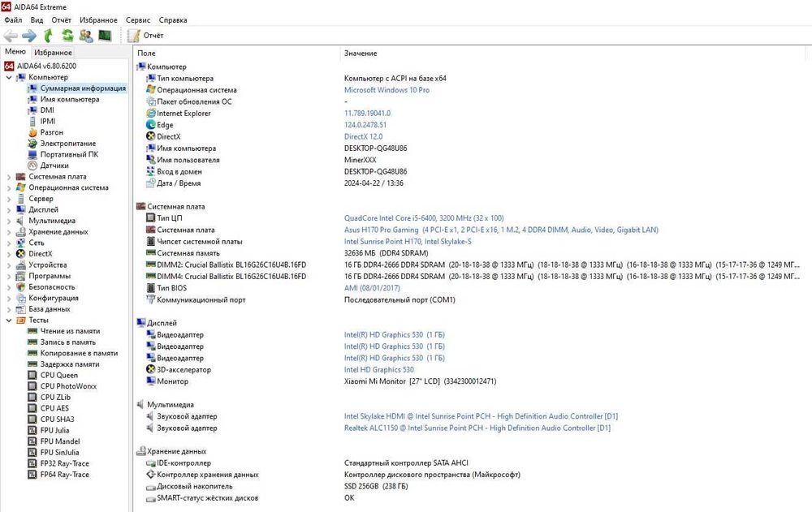Select the IPMI tree item
This screenshot has height=512, width=812.
[41, 121]
